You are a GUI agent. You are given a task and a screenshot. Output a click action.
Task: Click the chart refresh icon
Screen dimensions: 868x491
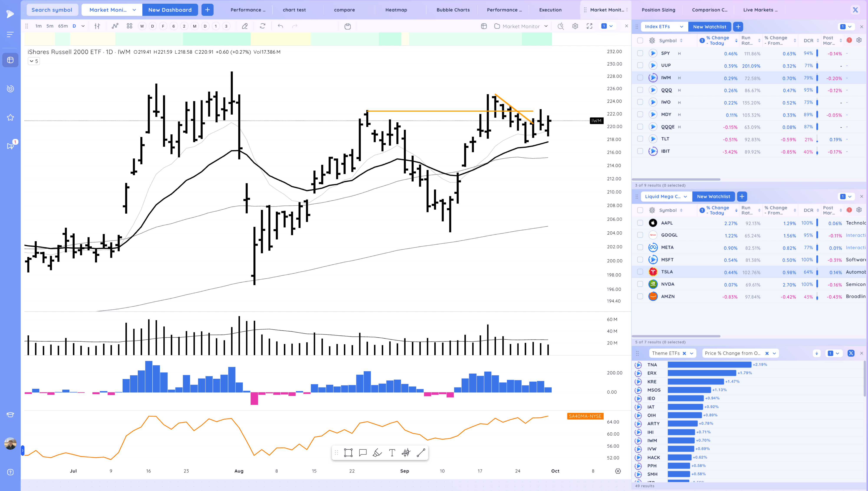point(263,26)
